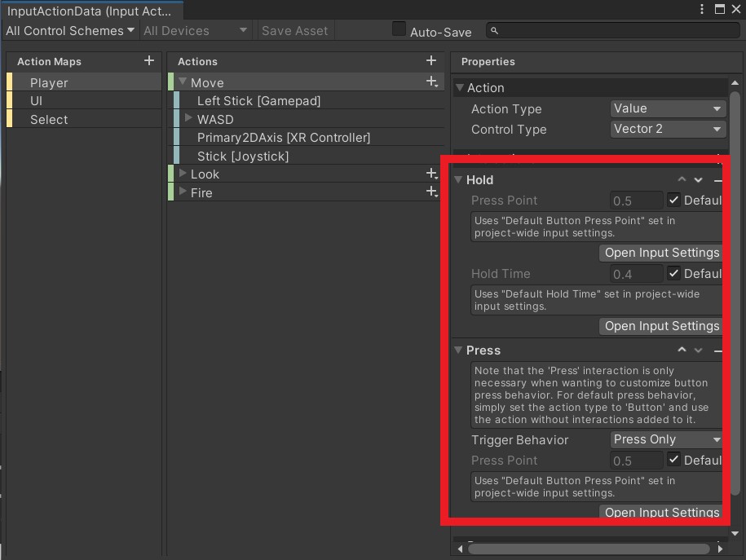Select the Select action map

tap(84, 120)
